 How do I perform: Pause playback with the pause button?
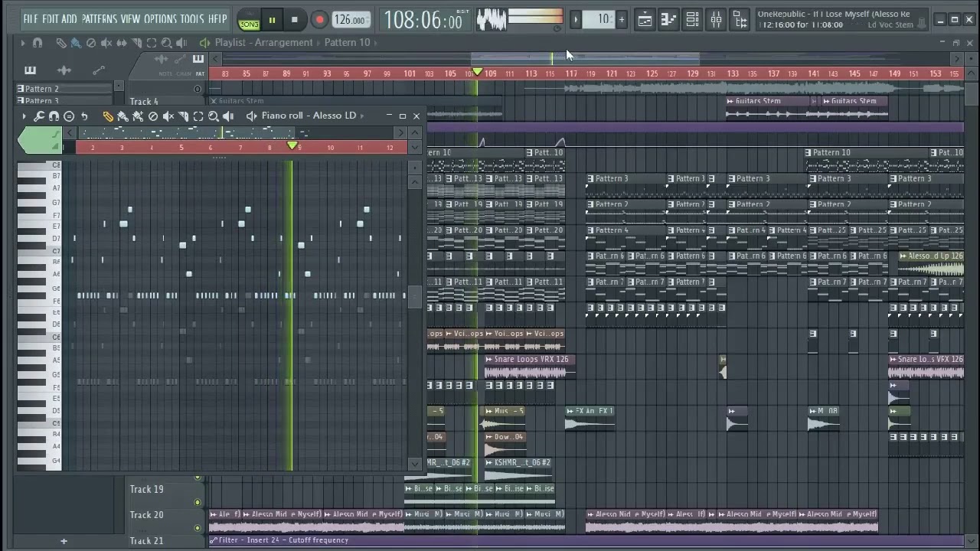click(x=272, y=20)
